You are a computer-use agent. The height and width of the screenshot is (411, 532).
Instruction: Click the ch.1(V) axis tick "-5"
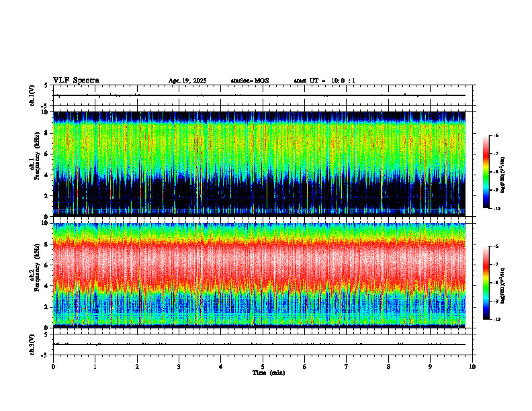[44, 106]
